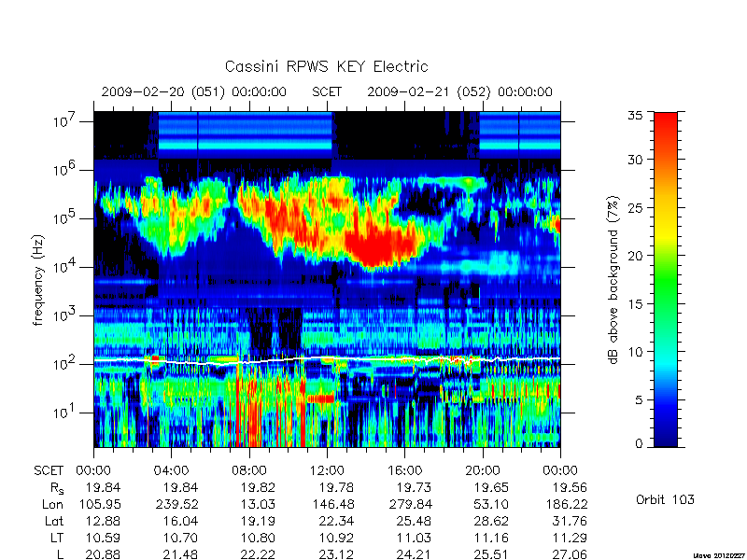Click the '12:00' time tick label
This screenshot has height=560, width=747.
pos(327,471)
